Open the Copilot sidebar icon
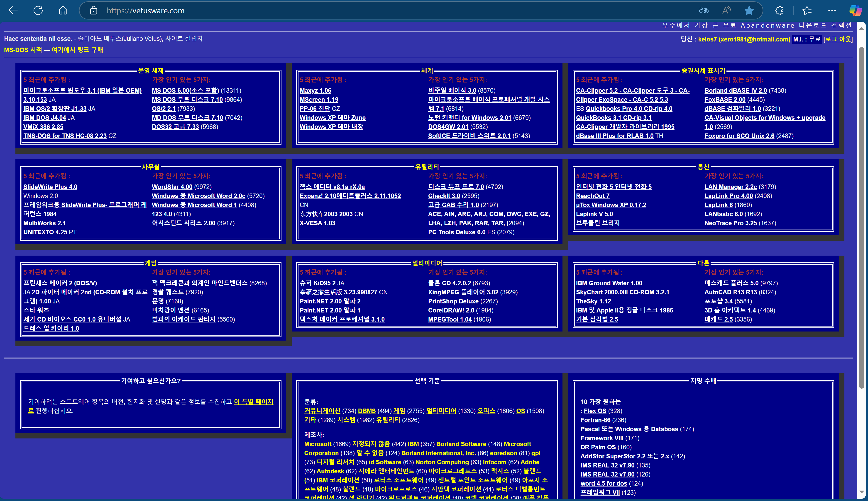Image resolution: width=868 pixels, height=501 pixels. (x=855, y=11)
